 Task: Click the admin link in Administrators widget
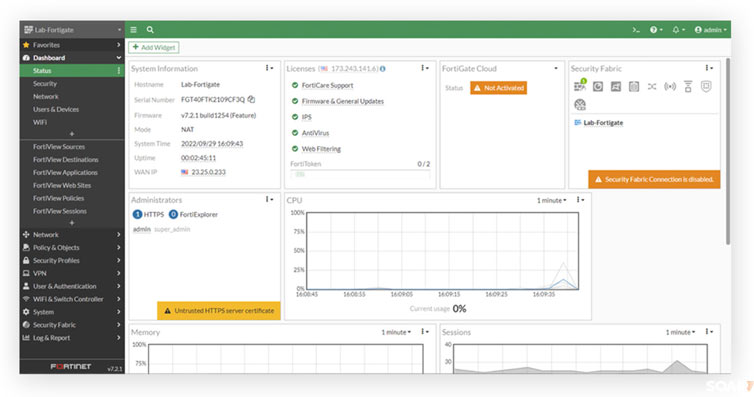click(142, 229)
